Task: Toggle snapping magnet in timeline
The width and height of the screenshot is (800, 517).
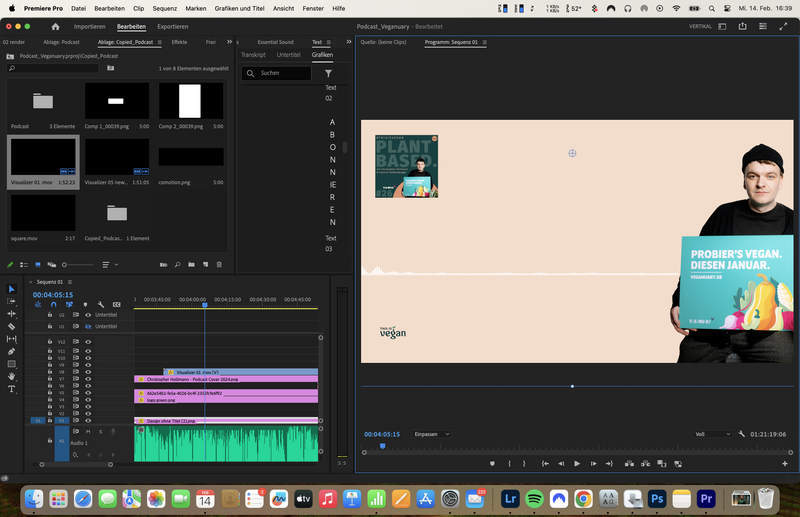Action: (54, 305)
